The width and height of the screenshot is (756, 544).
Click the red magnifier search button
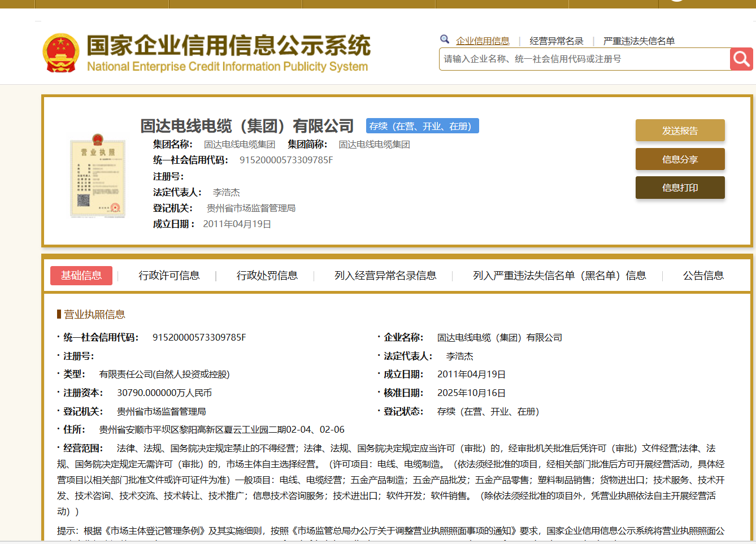pyautogui.click(x=741, y=59)
